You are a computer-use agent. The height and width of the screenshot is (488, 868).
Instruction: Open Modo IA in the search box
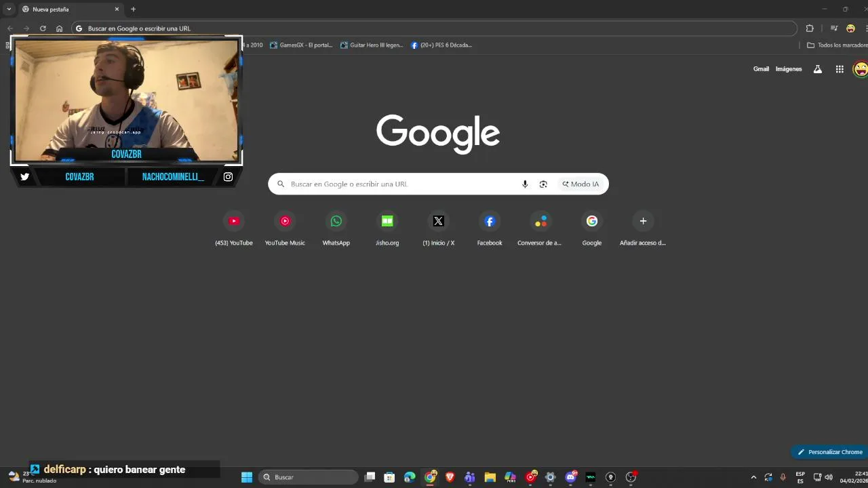(581, 184)
